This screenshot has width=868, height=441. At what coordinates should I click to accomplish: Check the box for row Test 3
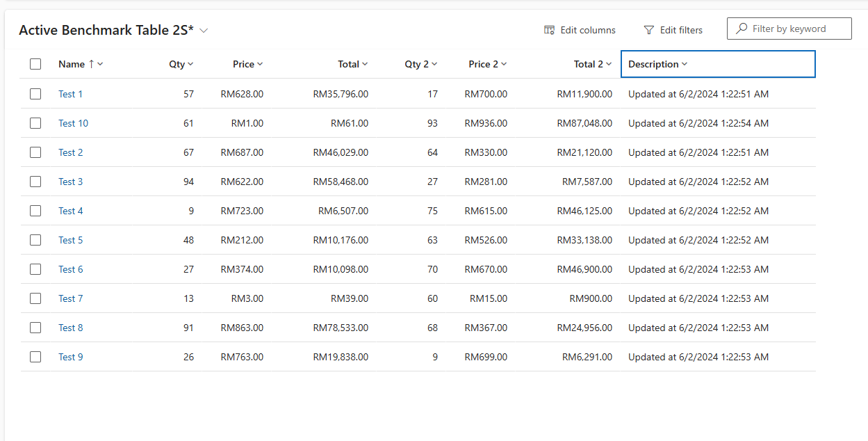[x=35, y=182]
